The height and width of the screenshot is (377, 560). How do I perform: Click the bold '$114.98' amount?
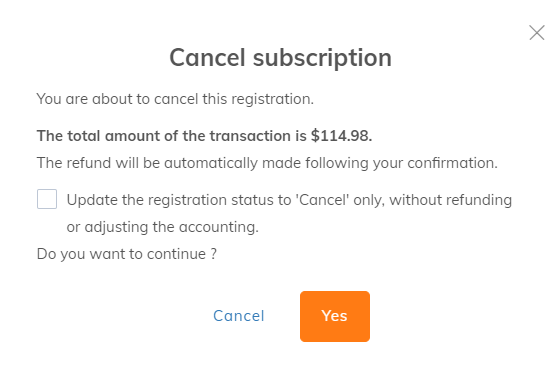tap(341, 136)
